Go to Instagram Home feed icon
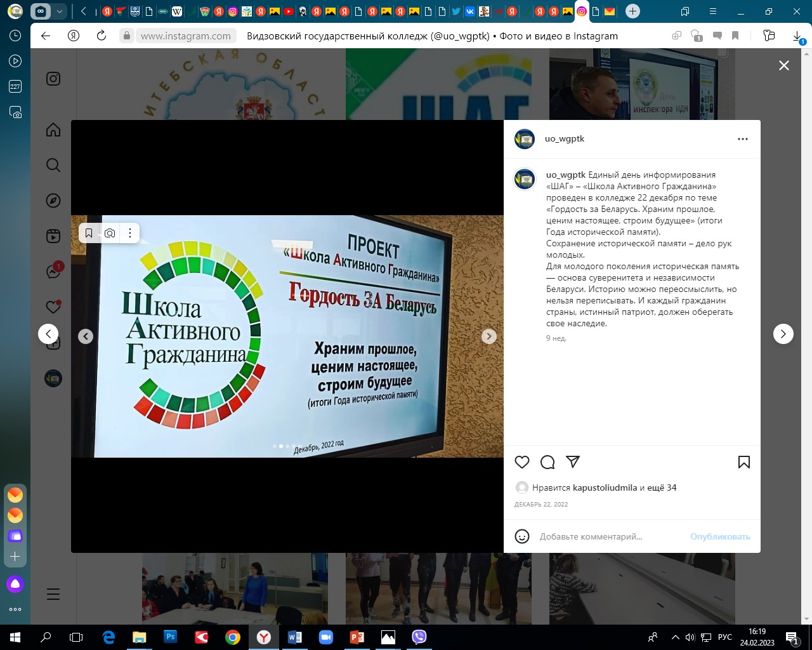Viewport: 812px width, 650px height. pyautogui.click(x=53, y=129)
